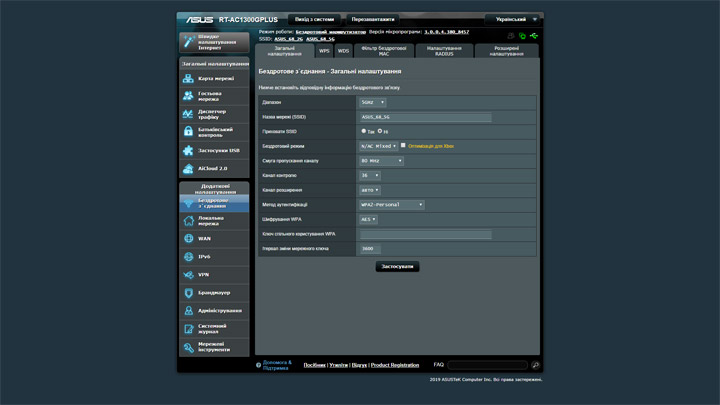Screen dimensions: 720x405
Task: Open the wireless mode N/AC Mixed dropdown
Action: pyautogui.click(x=378, y=146)
